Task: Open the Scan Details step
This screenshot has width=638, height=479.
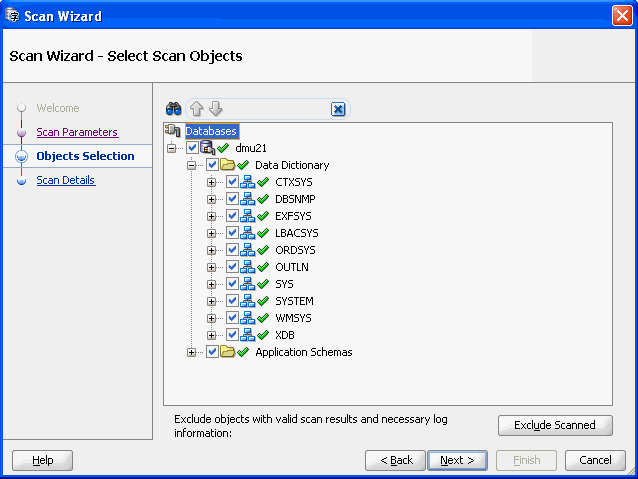Action: [66, 180]
